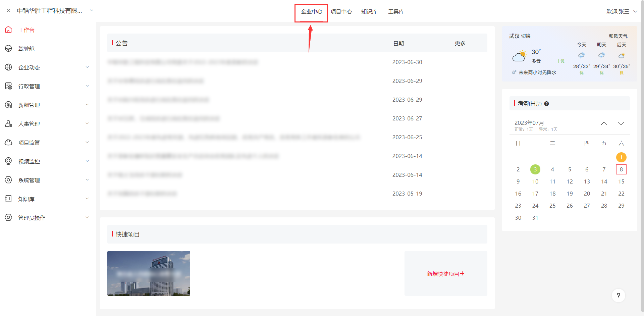Click the 行政管理 document icon
The width and height of the screenshot is (644, 316).
point(8,86)
